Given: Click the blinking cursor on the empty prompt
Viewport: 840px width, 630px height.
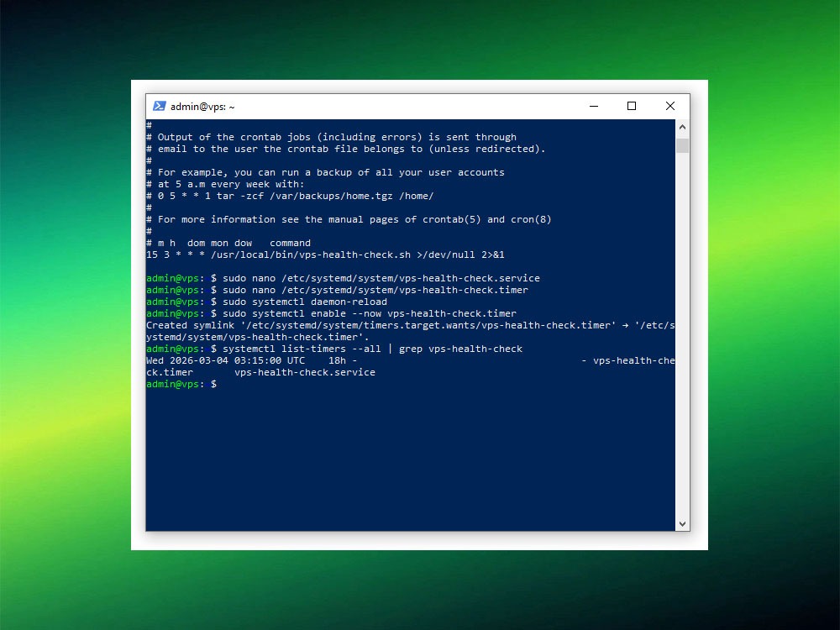Looking at the screenshot, I should point(222,384).
